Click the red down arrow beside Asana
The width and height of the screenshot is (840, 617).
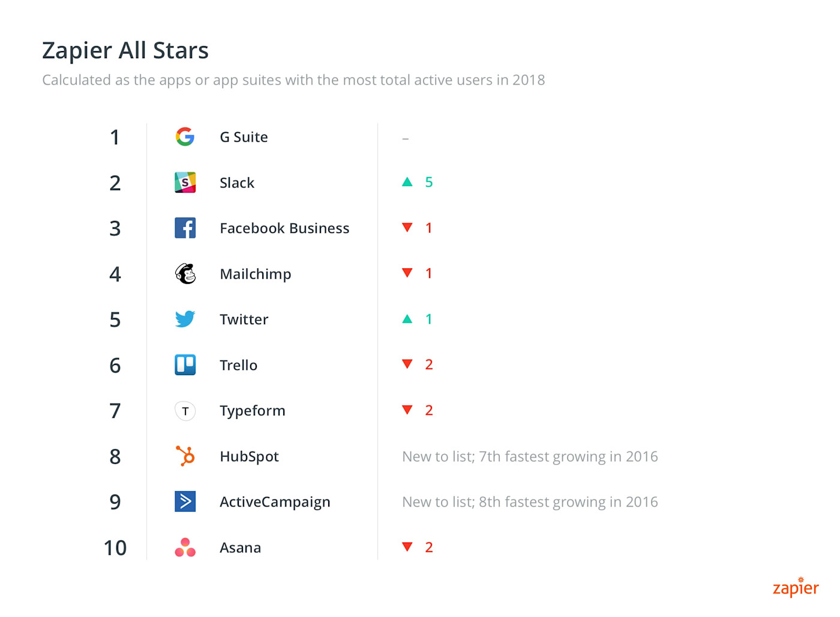point(407,547)
